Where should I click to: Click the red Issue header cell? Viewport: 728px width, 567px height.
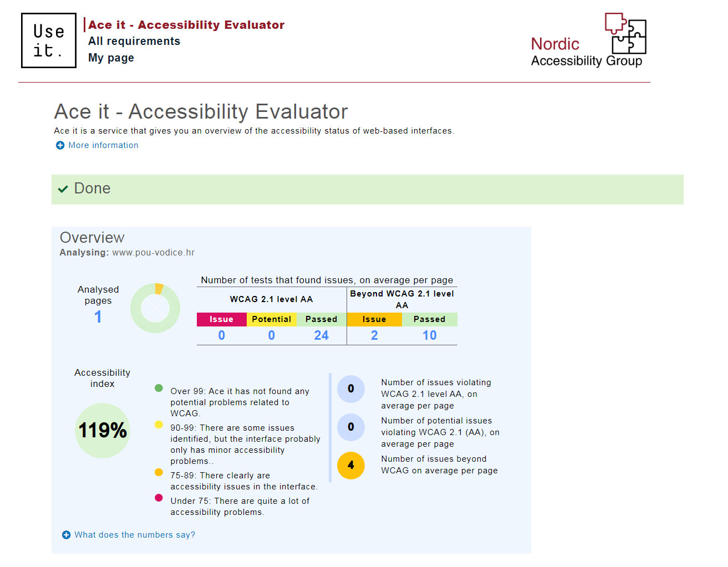tap(222, 319)
